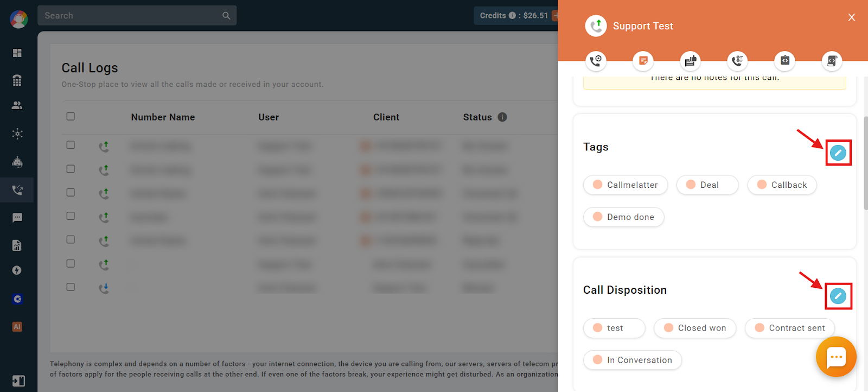
Task: Open the orange live chat widget
Action: click(836, 357)
